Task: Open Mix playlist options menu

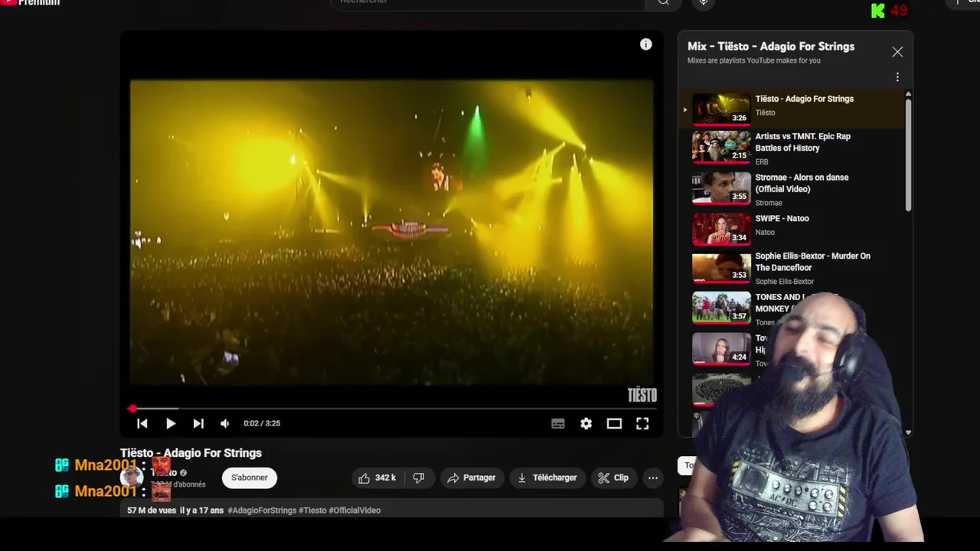Action: click(897, 77)
